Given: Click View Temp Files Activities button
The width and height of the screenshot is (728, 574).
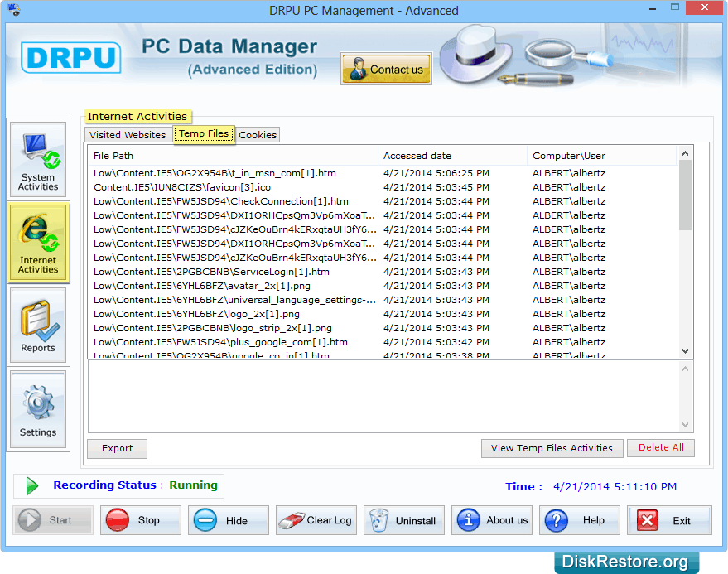Looking at the screenshot, I should 552,448.
